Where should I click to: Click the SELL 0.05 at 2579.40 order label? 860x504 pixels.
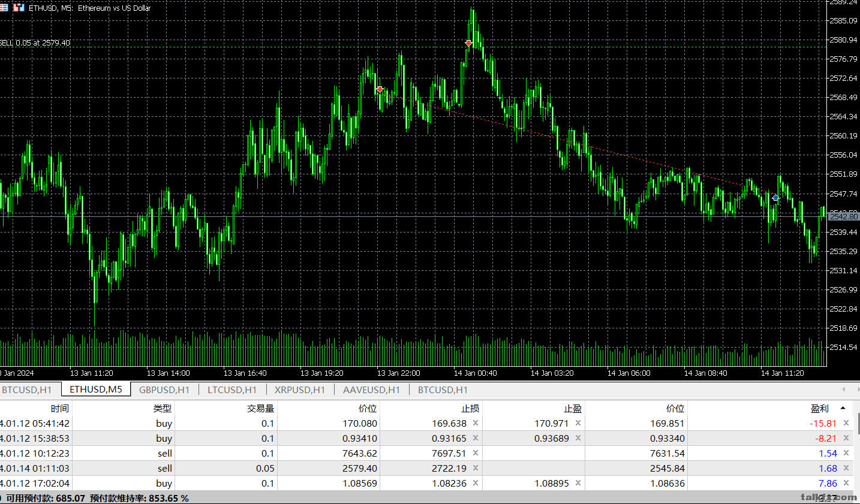point(35,43)
